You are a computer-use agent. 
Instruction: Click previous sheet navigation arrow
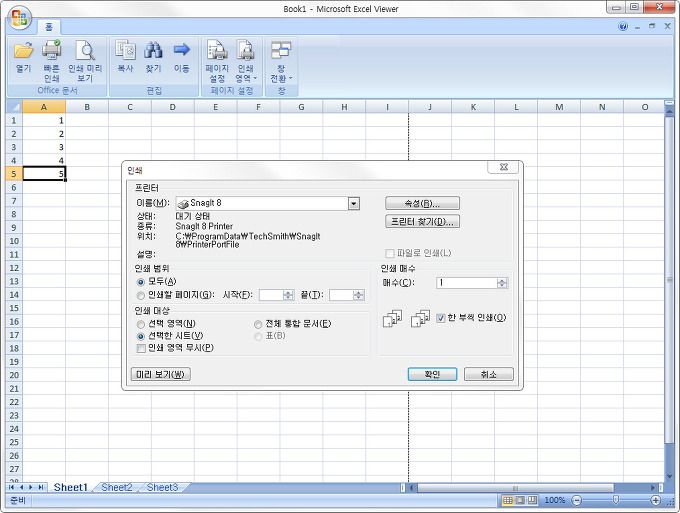[21, 487]
